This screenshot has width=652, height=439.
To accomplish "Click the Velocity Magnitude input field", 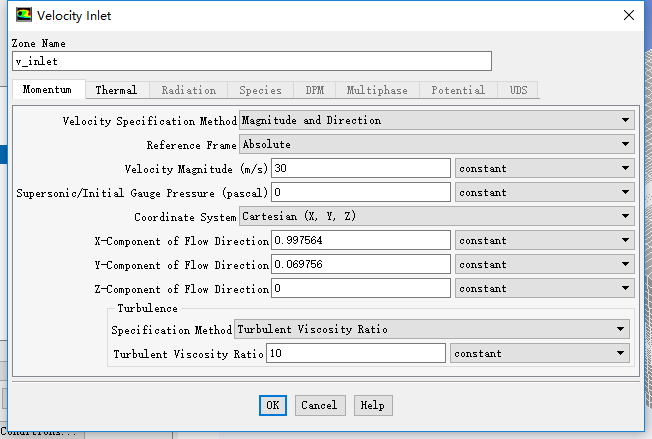I will click(360, 169).
